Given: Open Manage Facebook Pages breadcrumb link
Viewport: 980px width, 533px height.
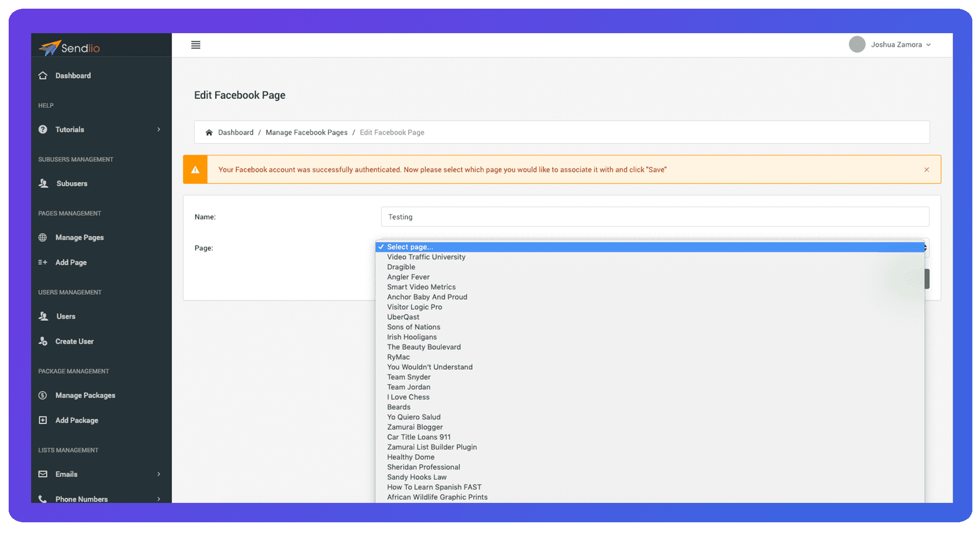Looking at the screenshot, I should click(x=306, y=133).
